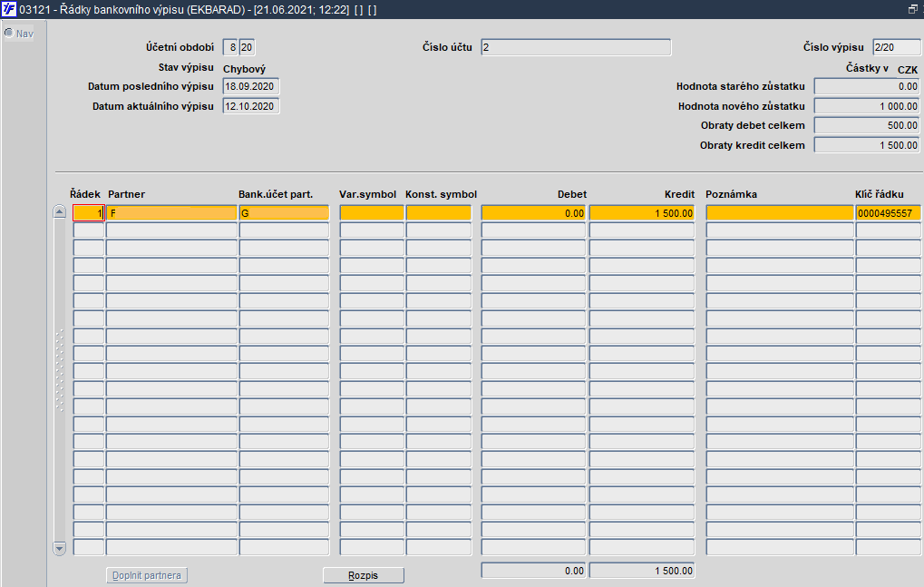The width and height of the screenshot is (924, 587).
Task: Click Hodnota starého zůstatku field 0.00
Action: point(867,86)
